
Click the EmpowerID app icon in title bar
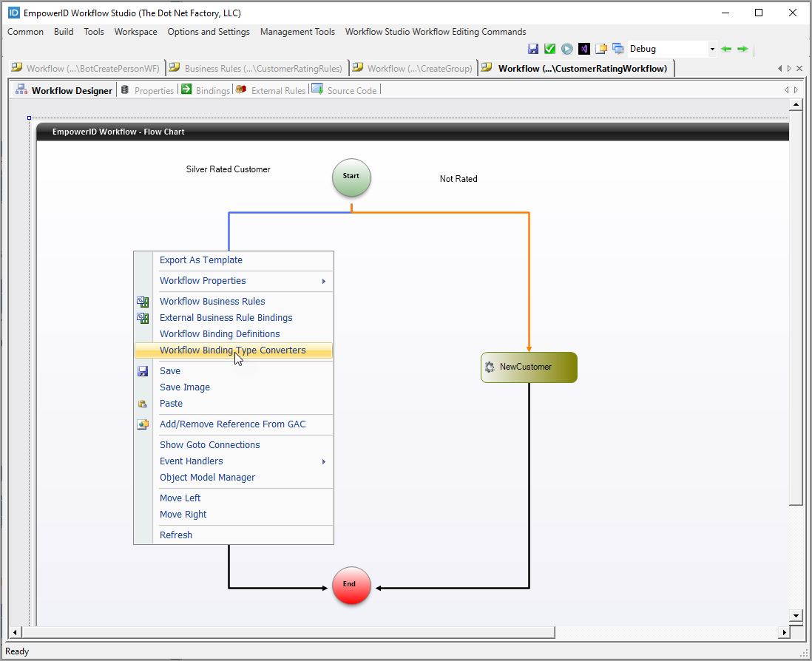point(14,13)
